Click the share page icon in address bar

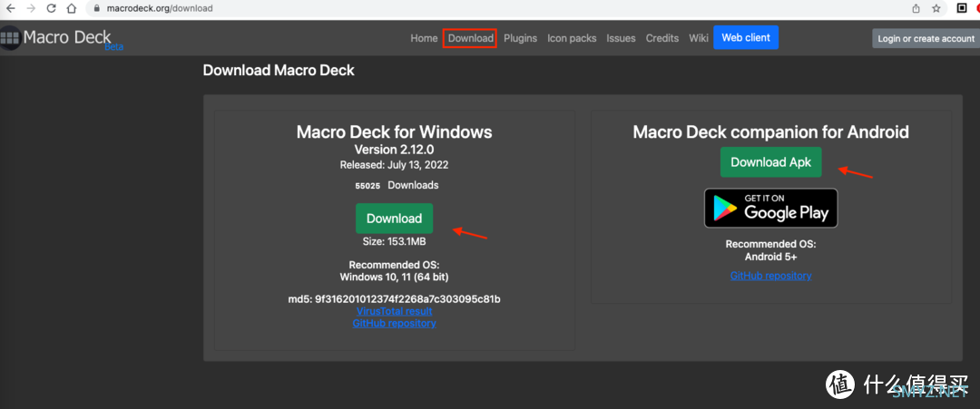(916, 9)
